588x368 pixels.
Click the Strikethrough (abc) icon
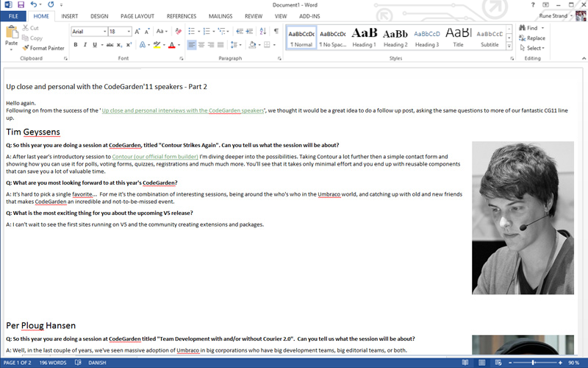click(110, 45)
